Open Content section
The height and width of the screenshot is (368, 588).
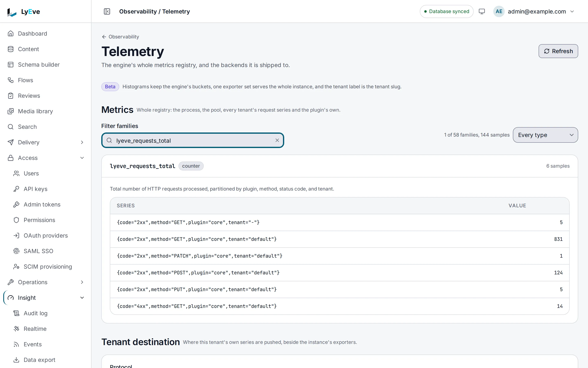46,49
